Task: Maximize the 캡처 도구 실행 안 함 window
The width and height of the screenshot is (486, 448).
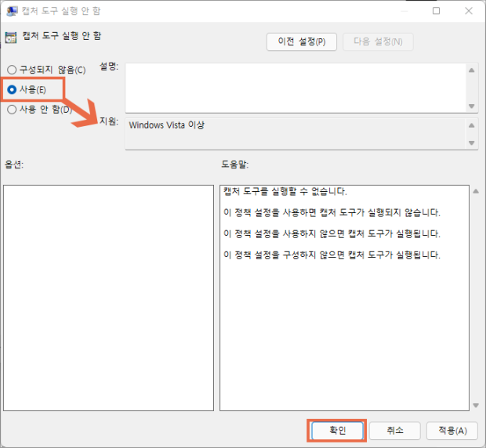Action: click(x=436, y=11)
